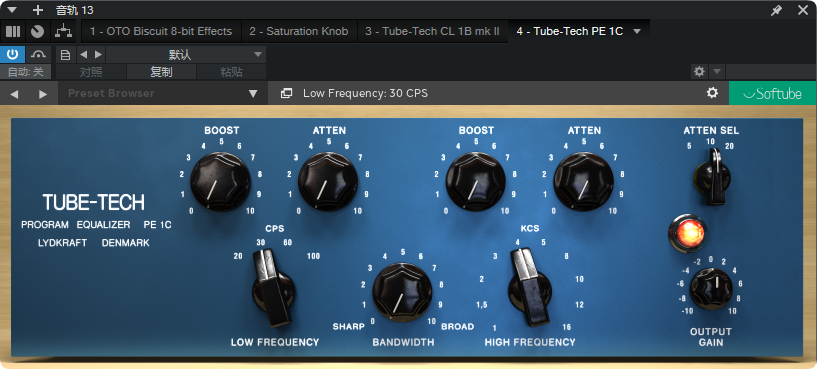The image size is (817, 369).
Task: Click the low band BOOST knob
Action: 220,182
